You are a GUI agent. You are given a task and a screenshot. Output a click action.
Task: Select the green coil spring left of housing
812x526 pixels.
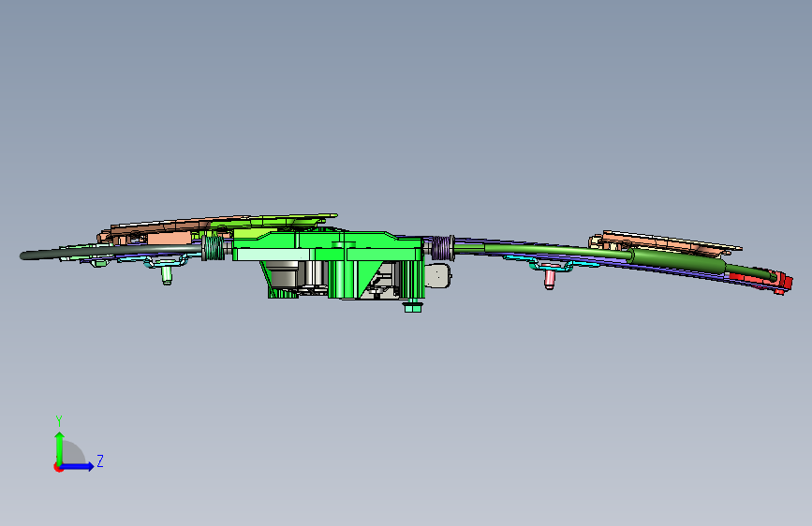point(213,247)
